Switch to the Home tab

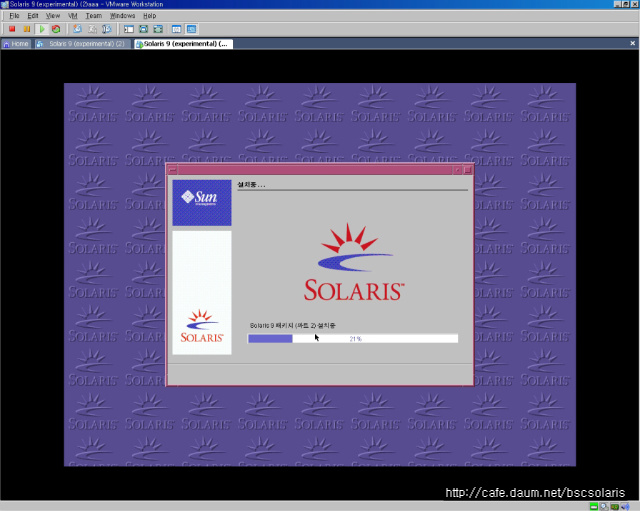coord(16,44)
